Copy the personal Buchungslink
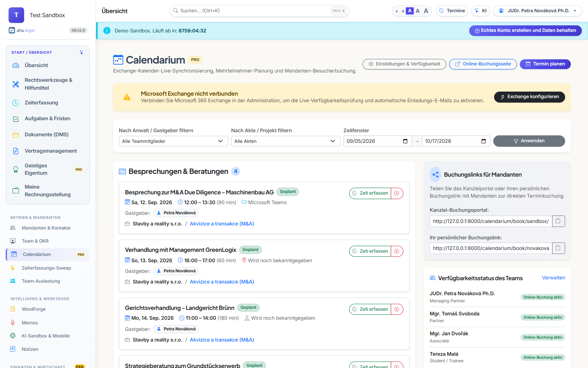588x368 pixels. coord(558,248)
